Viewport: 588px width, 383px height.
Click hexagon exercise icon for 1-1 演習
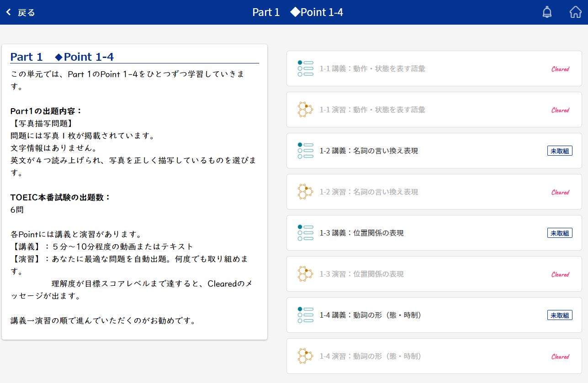pos(305,110)
